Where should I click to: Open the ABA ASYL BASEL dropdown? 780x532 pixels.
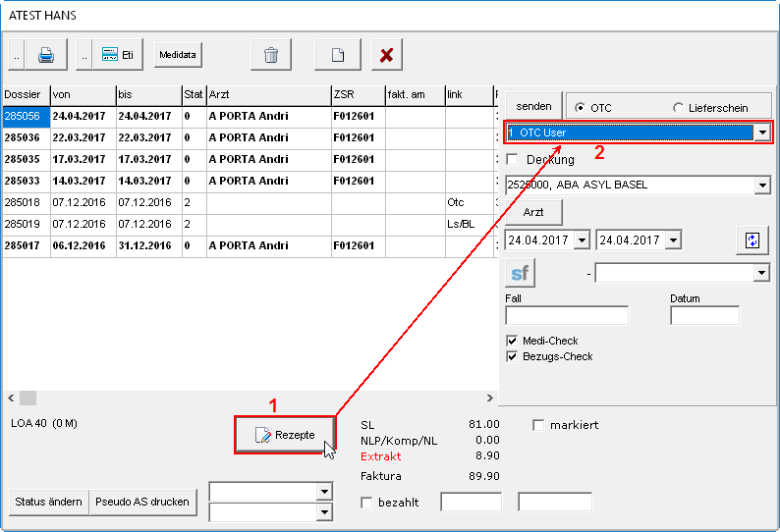(762, 185)
